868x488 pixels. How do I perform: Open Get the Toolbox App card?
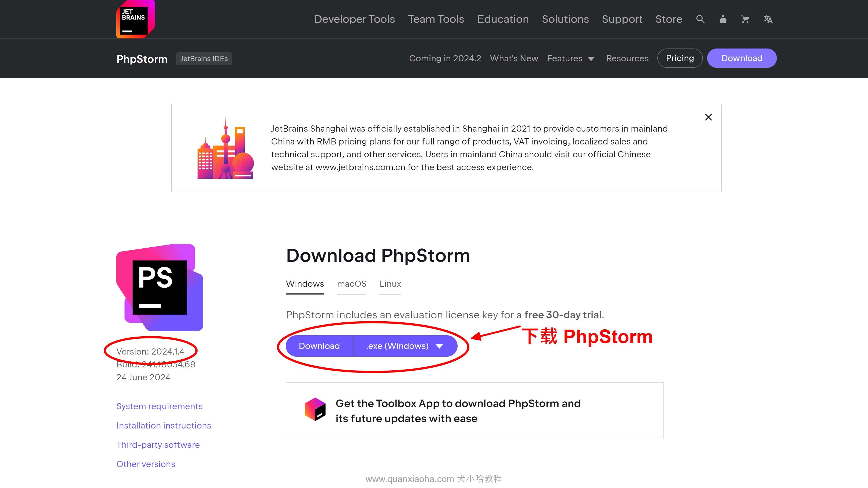pos(474,411)
